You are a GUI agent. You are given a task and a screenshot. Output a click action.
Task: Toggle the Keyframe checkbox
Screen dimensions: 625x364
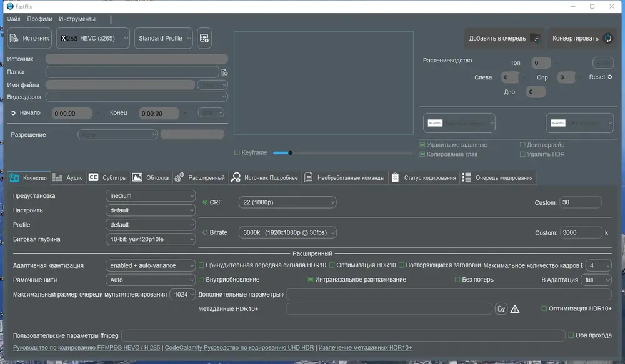click(237, 152)
